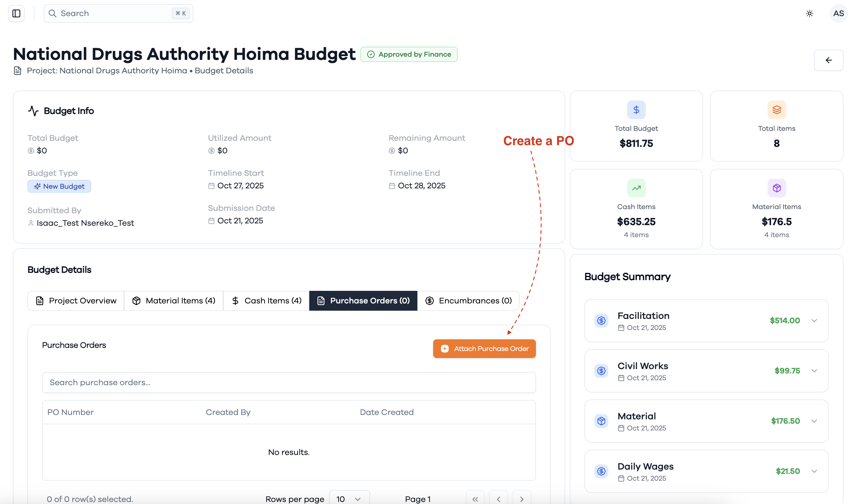Select the Cash Items tab

click(x=266, y=300)
